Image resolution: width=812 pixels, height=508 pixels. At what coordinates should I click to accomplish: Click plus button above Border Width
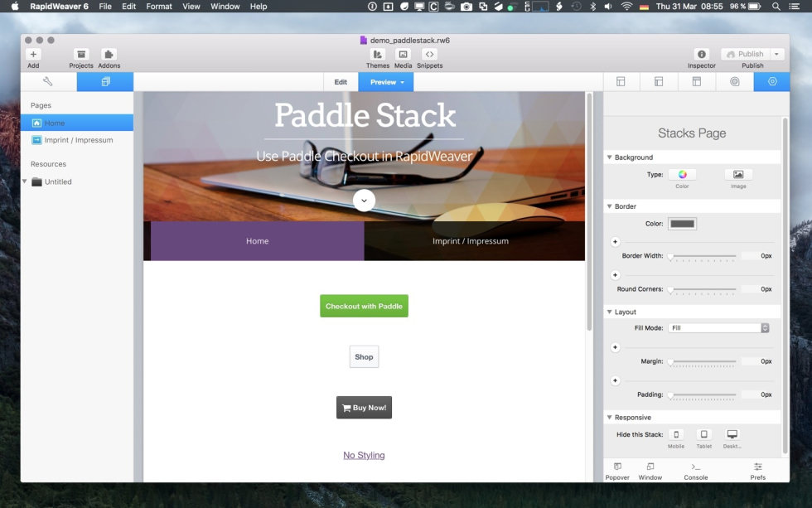(x=615, y=242)
